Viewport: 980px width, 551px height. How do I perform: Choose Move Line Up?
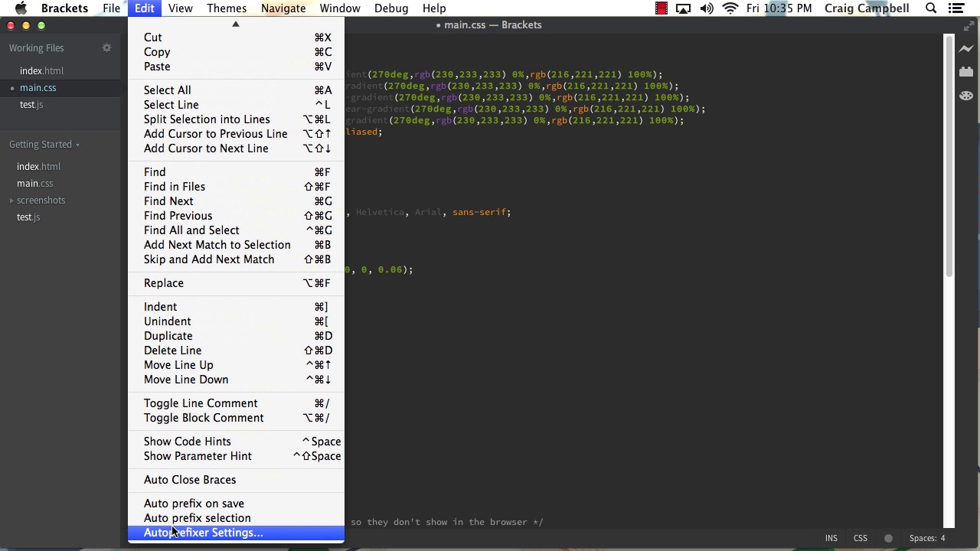pos(237,365)
